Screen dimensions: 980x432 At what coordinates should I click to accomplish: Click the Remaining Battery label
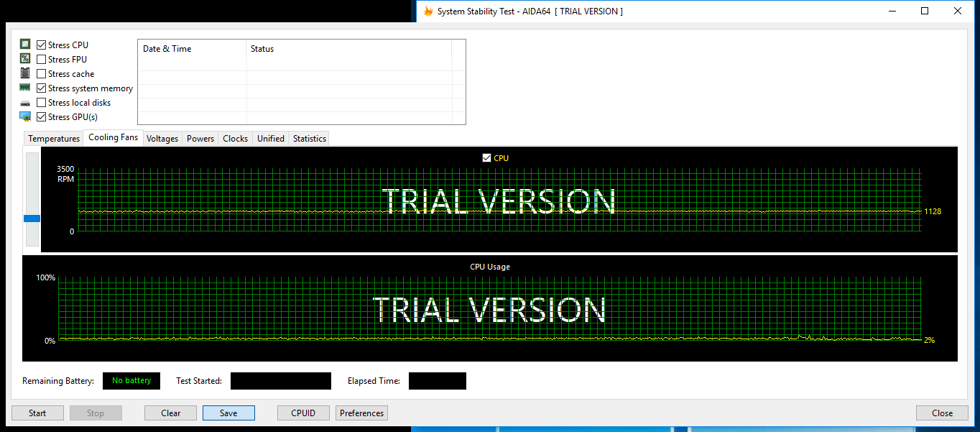click(x=58, y=381)
